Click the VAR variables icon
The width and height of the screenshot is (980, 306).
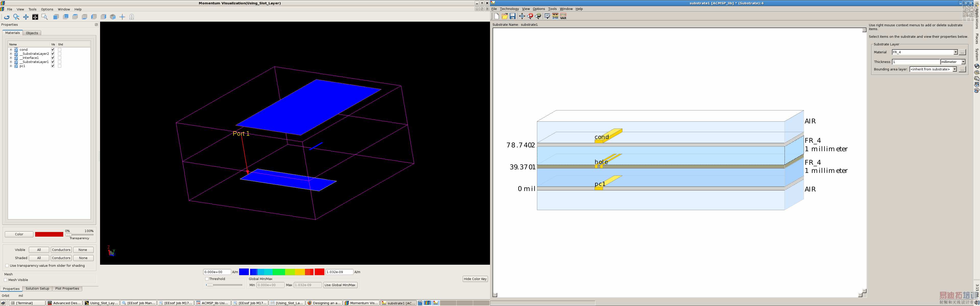(x=563, y=16)
